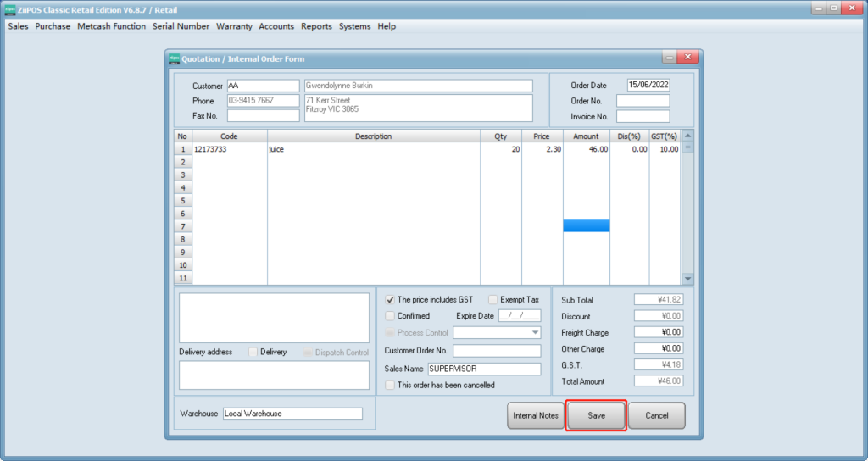Open the Reports menu

pyautogui.click(x=316, y=26)
